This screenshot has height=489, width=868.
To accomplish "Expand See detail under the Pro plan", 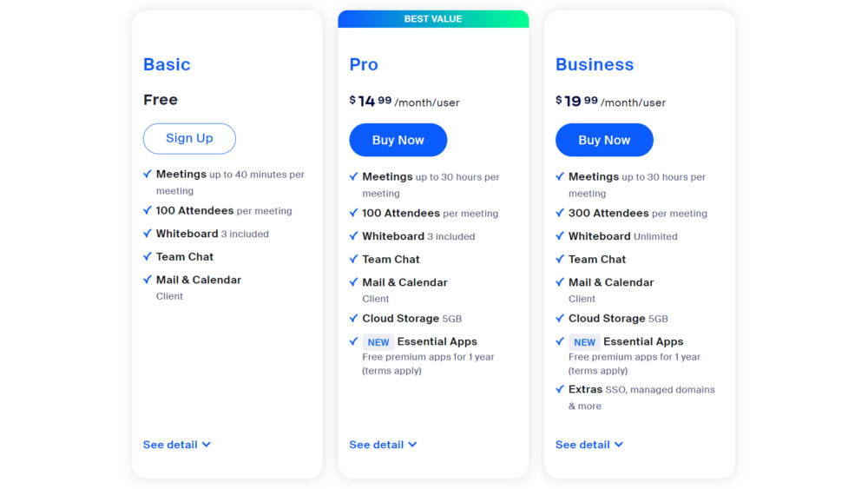I will 383,445.
